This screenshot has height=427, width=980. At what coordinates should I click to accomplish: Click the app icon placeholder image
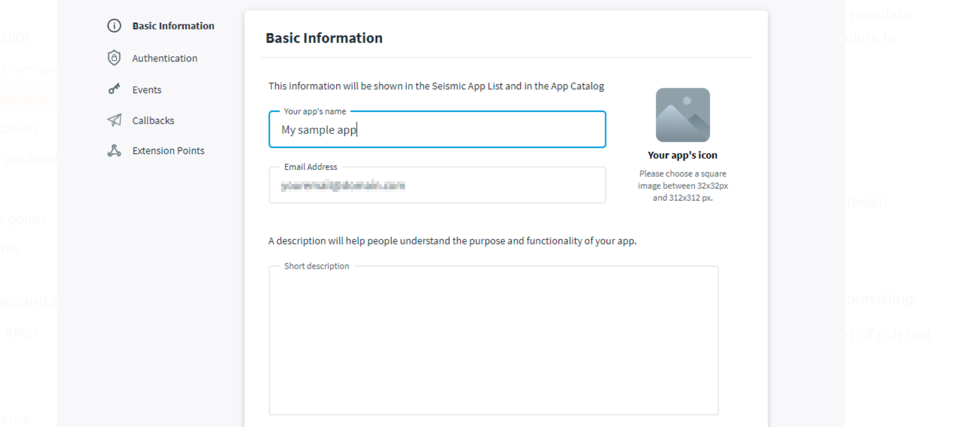coord(682,115)
